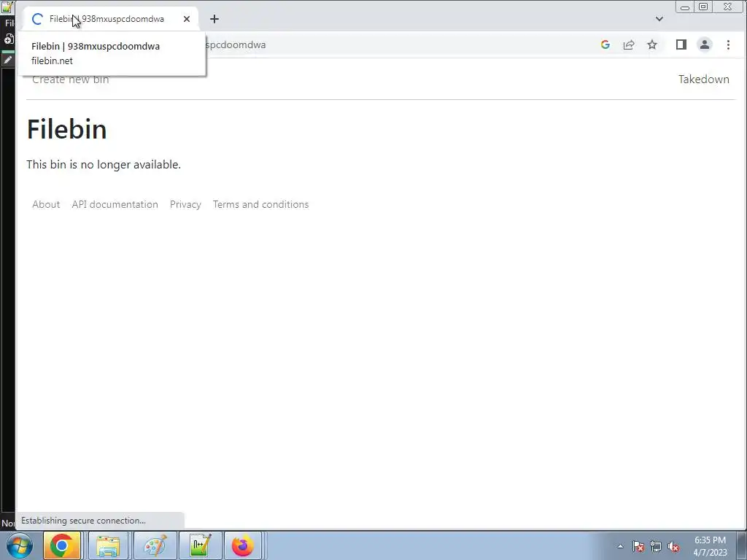Minimize the Chrome window
This screenshot has height=560, width=747.
click(x=685, y=7)
